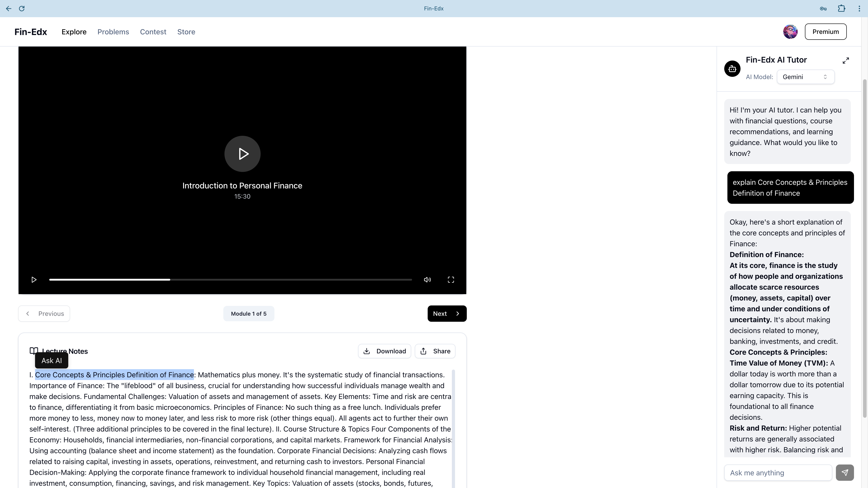Click the AI Tutor robot icon
The width and height of the screenshot is (868, 488).
(732, 69)
